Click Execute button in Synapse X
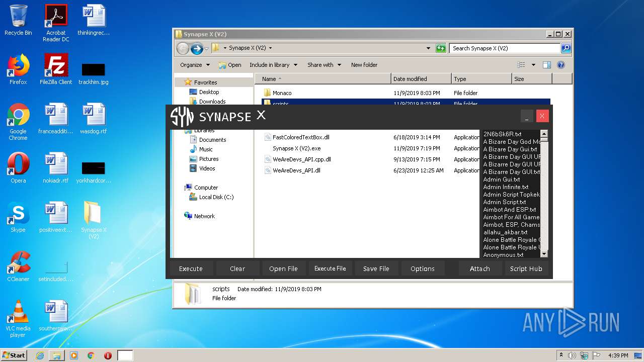The width and height of the screenshot is (644, 362). (191, 268)
